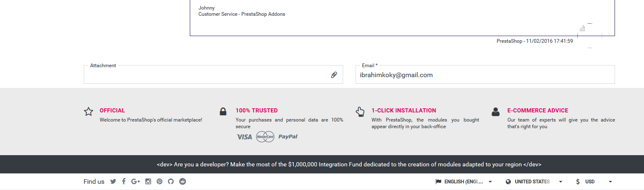This screenshot has height=190, width=644.
Task: Click the Facebook icon
Action: pyautogui.click(x=123, y=181)
